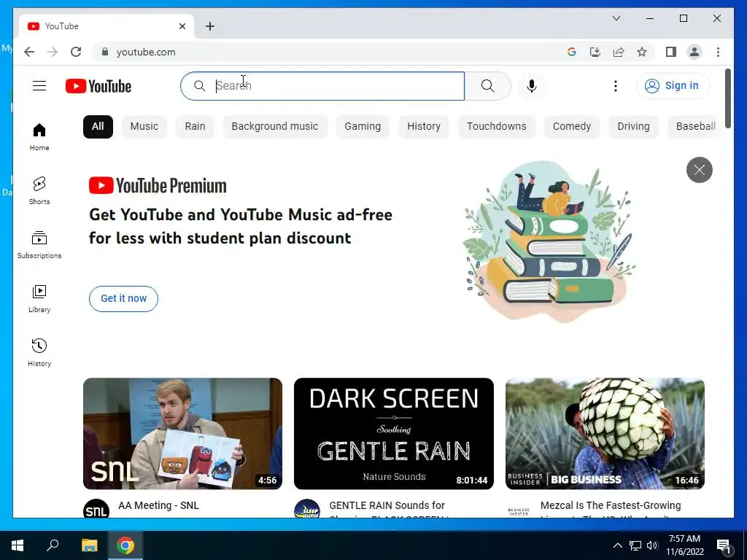Open the notification center icon
Image resolution: width=747 pixels, height=560 pixels.
(x=724, y=545)
